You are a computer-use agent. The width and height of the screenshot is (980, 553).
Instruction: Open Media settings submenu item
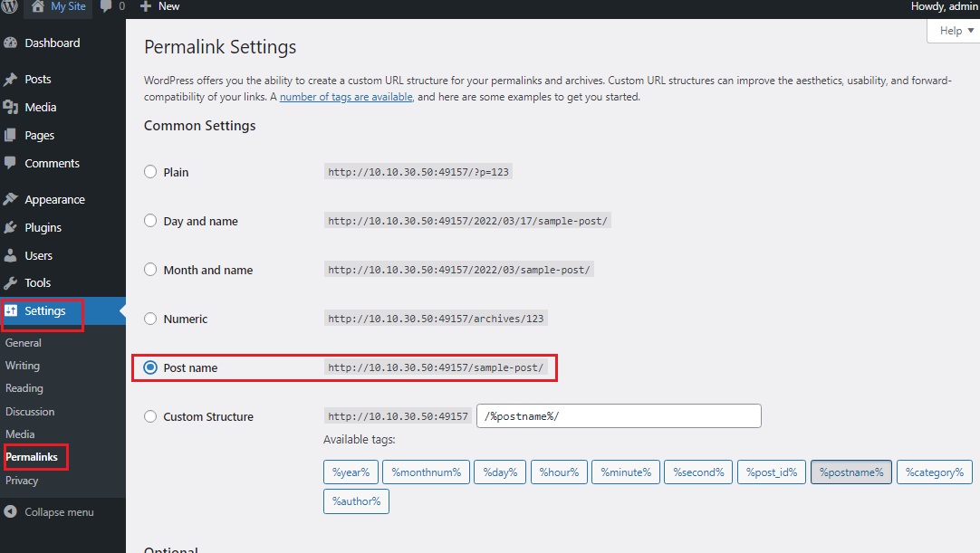[20, 434]
